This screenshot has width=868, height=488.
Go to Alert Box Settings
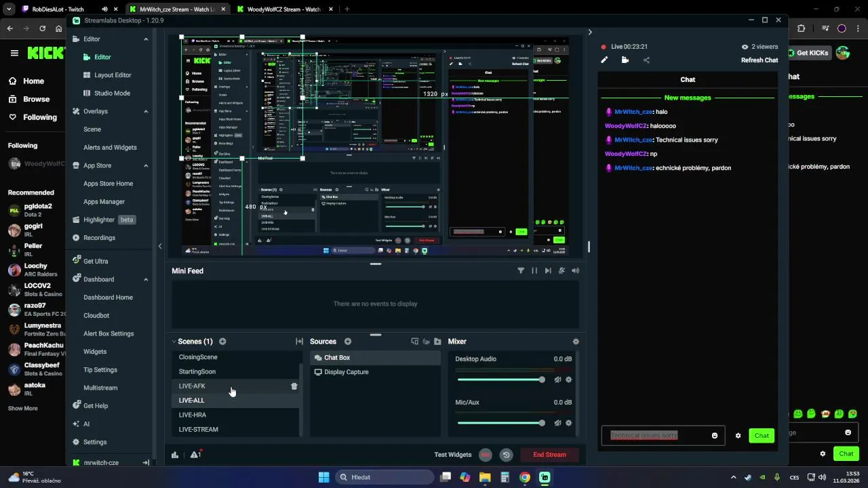click(108, 333)
